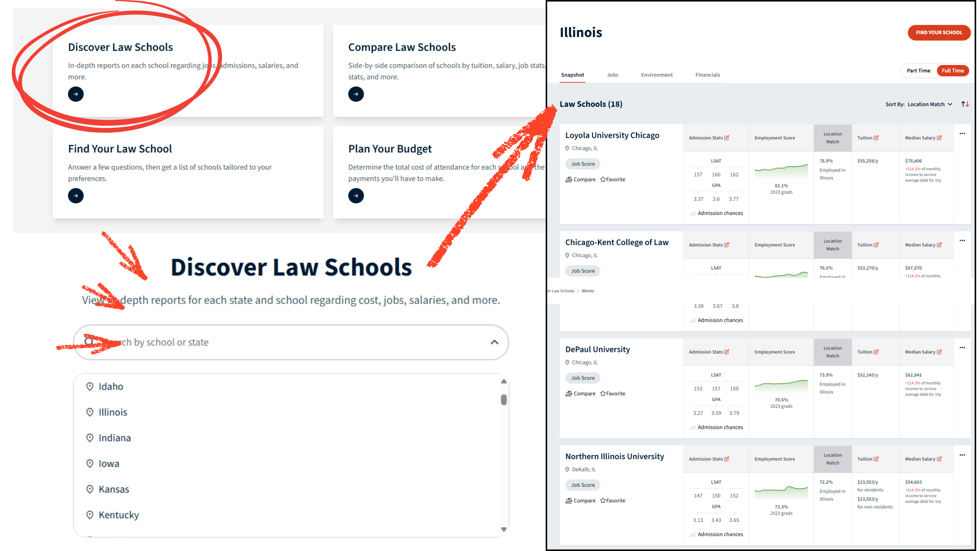Click the arrow icon under Compare Law Schools
The height and width of the screenshot is (551, 980).
tap(356, 94)
